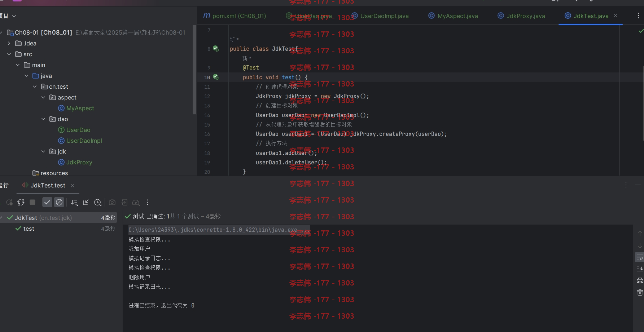
Task: Toggle Show Ignored tests filter
Action: [59, 202]
